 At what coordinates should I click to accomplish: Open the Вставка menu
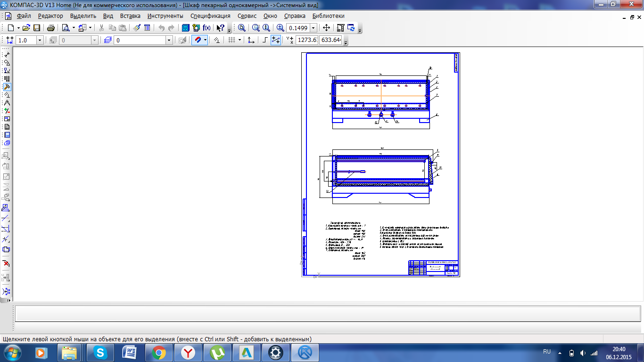click(x=130, y=16)
